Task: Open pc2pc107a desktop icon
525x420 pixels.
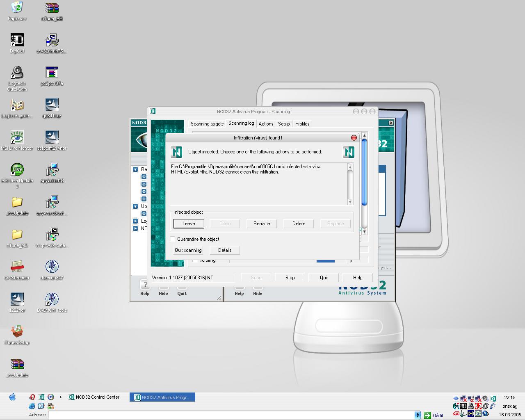Action: [x=52, y=75]
